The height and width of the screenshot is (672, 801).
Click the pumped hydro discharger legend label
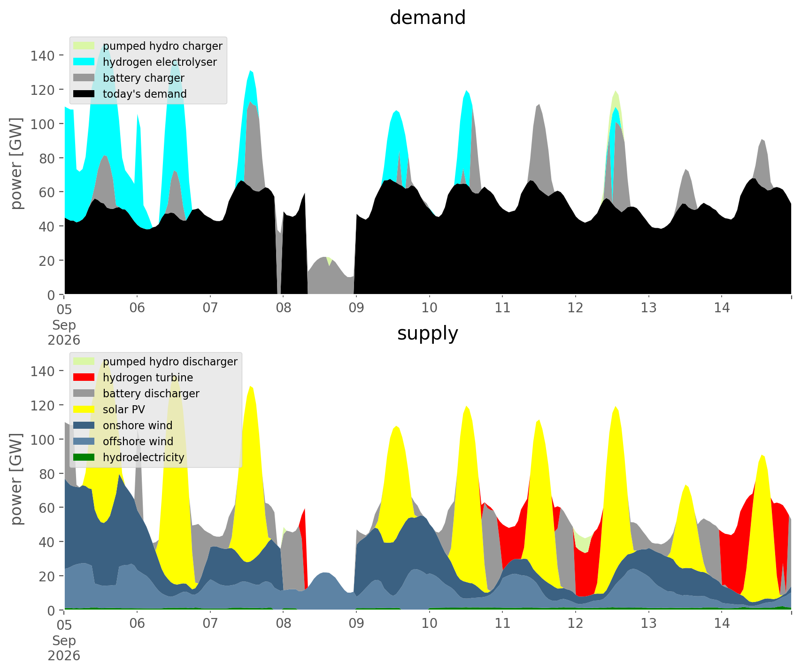(170, 362)
